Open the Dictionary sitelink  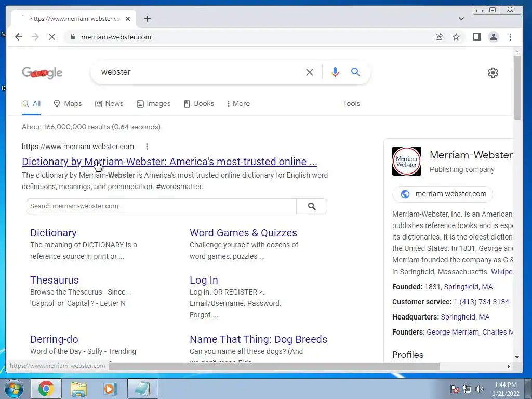point(54,233)
